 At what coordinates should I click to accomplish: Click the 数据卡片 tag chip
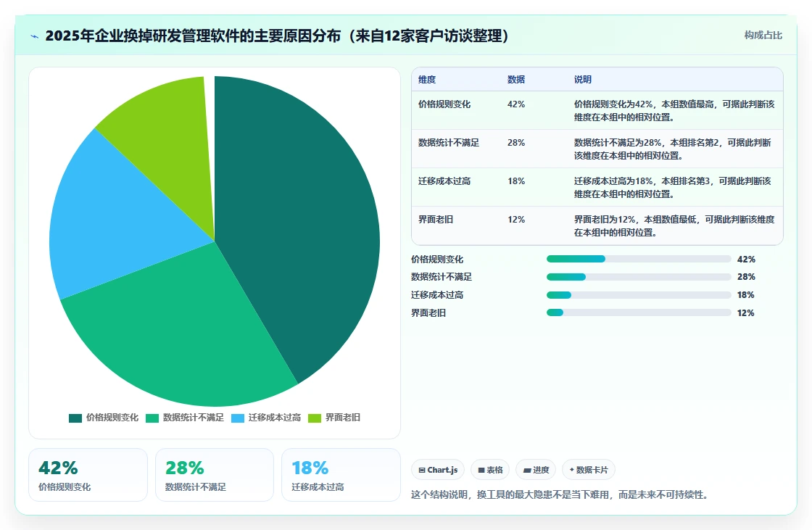click(588, 470)
